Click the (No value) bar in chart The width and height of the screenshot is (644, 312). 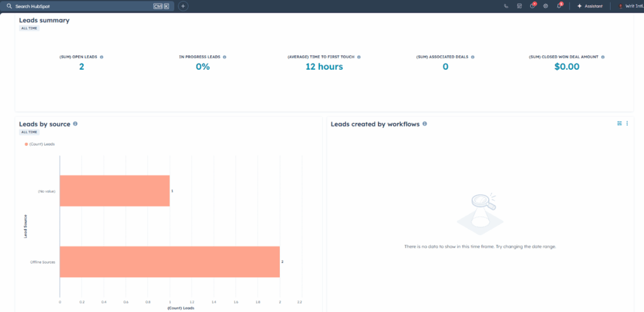point(114,191)
